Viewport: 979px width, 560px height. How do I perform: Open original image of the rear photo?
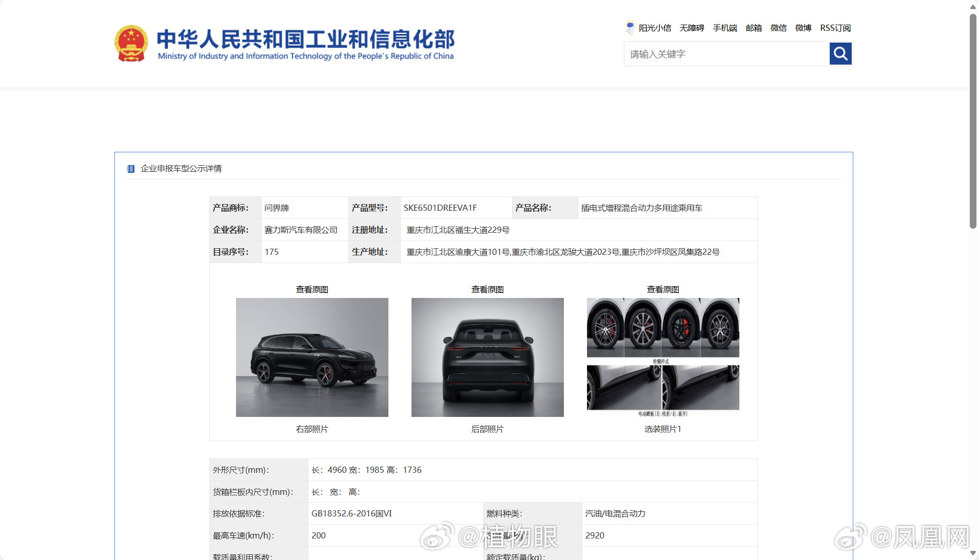point(486,289)
